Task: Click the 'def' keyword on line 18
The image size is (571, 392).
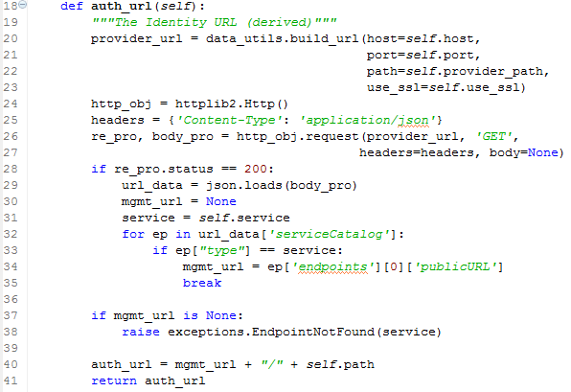Action: click(72, 6)
